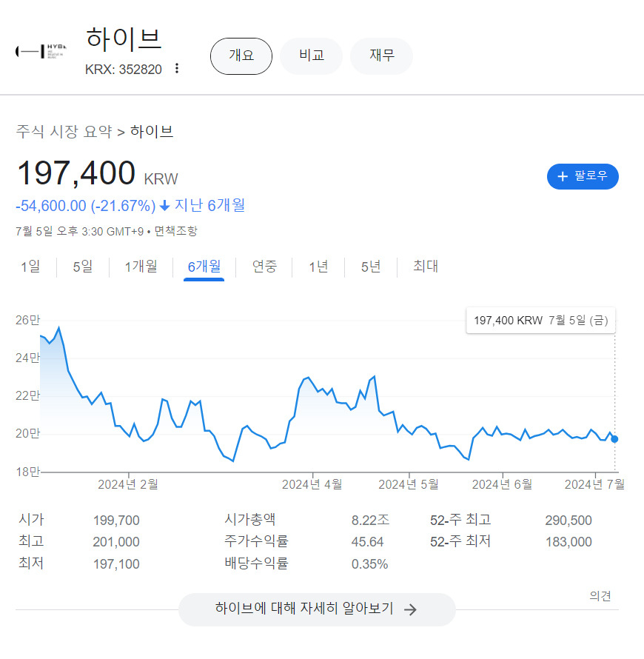Image resolution: width=644 pixels, height=659 pixels.
Task: Click the 18만 y-axis label
Action: point(27,472)
